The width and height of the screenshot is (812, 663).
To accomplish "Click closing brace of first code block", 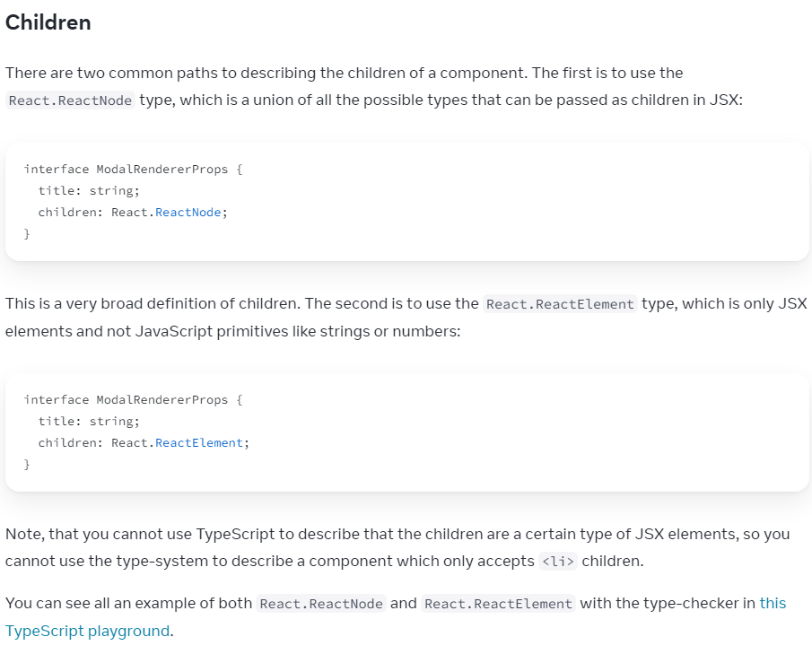I will pyautogui.click(x=27, y=234).
